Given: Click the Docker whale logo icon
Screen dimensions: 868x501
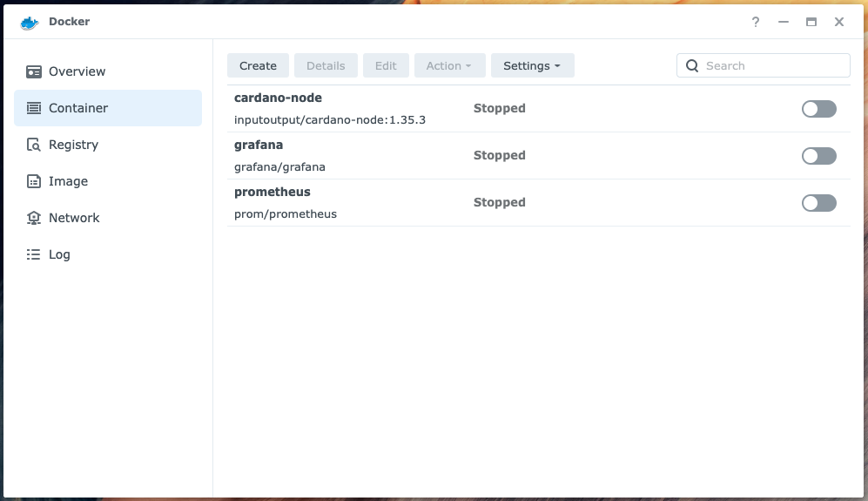Looking at the screenshot, I should coord(30,22).
